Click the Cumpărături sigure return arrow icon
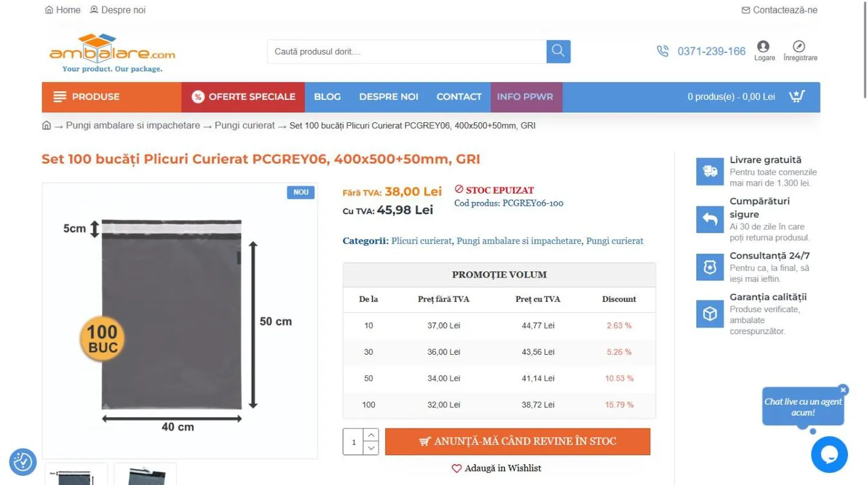Image resolution: width=868 pixels, height=485 pixels. (x=710, y=219)
